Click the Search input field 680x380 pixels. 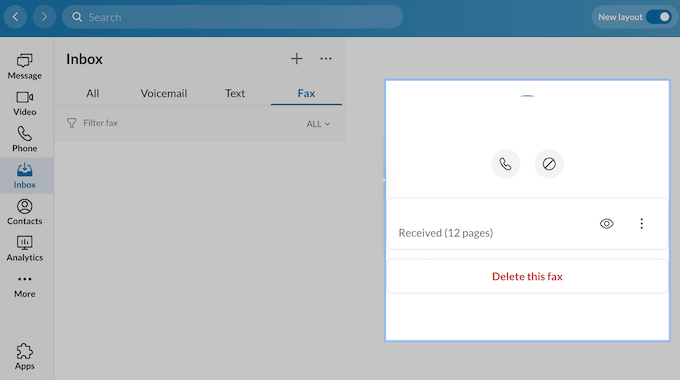tap(232, 17)
